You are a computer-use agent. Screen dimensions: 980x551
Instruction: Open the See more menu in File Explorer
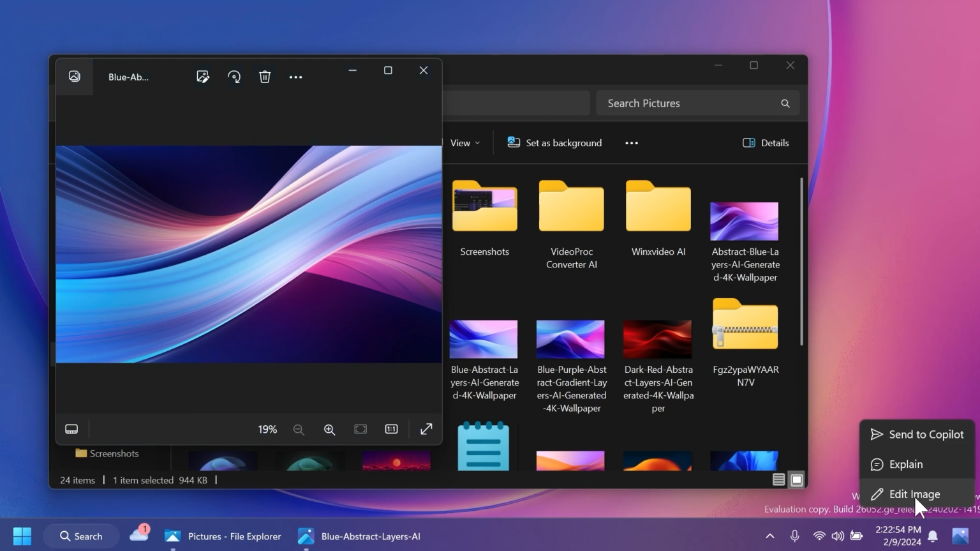click(x=631, y=142)
